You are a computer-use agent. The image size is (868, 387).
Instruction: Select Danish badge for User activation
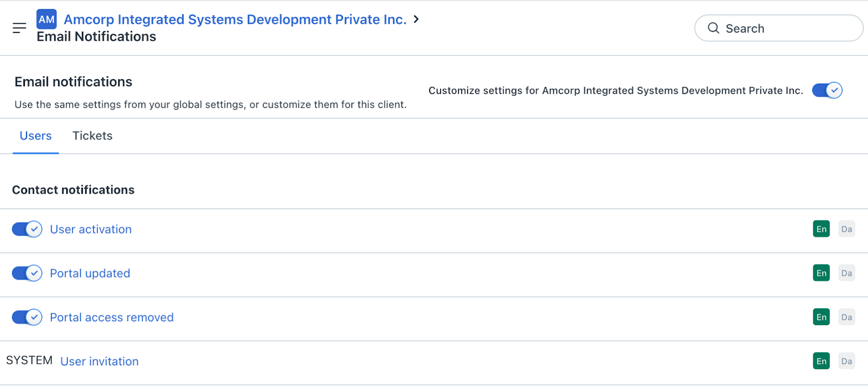pyautogui.click(x=846, y=229)
